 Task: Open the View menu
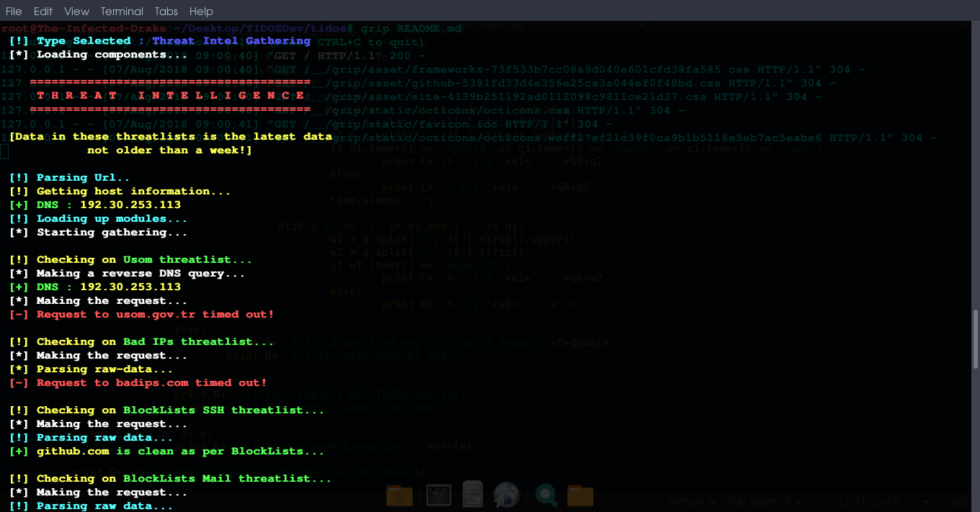tap(76, 12)
